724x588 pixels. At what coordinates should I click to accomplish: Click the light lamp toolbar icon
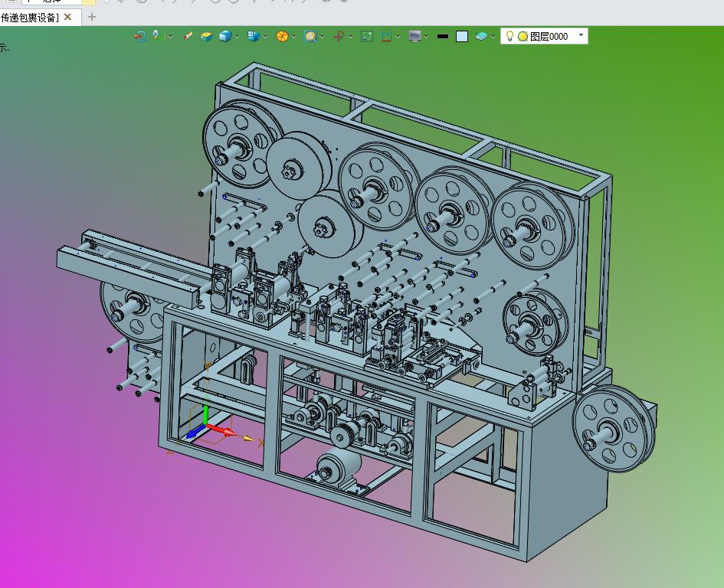coord(156,35)
